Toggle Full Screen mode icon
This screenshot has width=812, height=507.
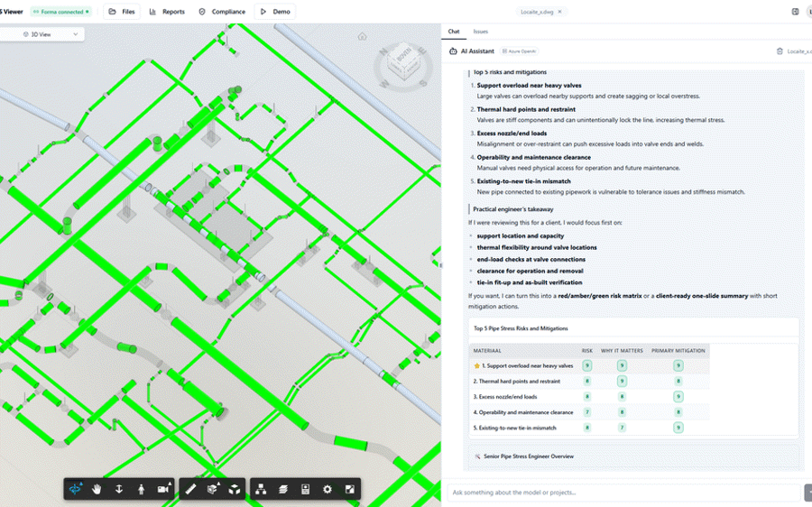(349, 489)
